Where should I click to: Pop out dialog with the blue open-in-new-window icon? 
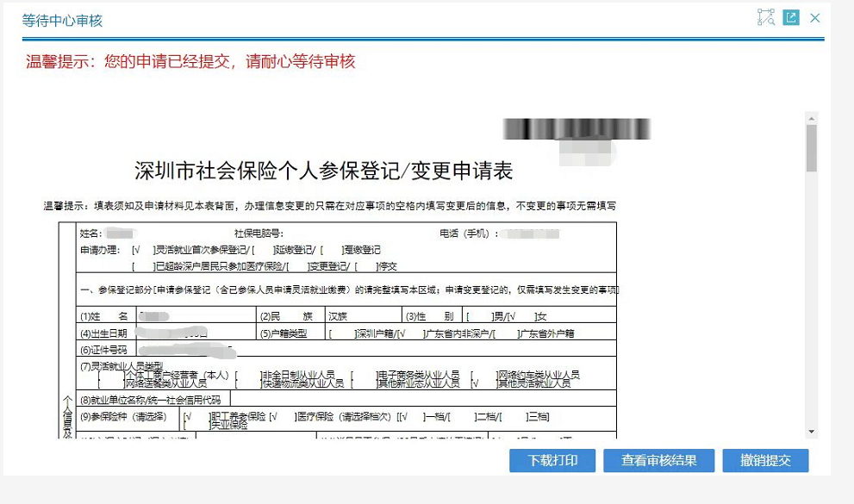tap(791, 17)
